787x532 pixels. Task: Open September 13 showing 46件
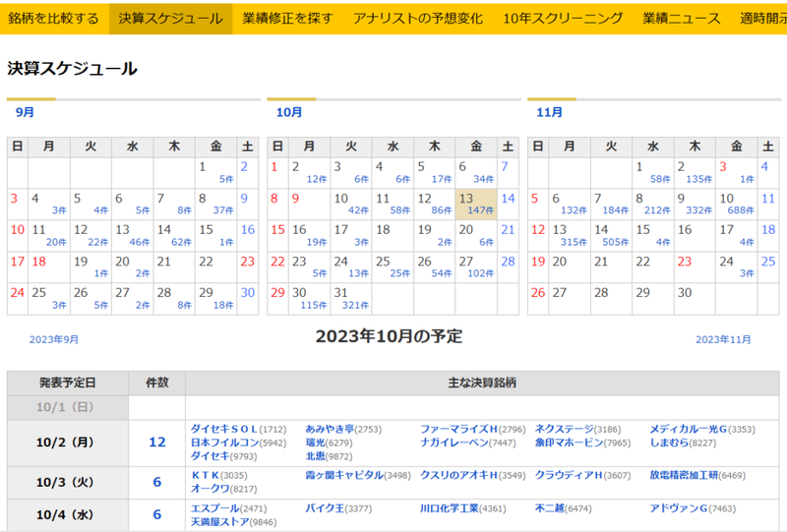140,242
